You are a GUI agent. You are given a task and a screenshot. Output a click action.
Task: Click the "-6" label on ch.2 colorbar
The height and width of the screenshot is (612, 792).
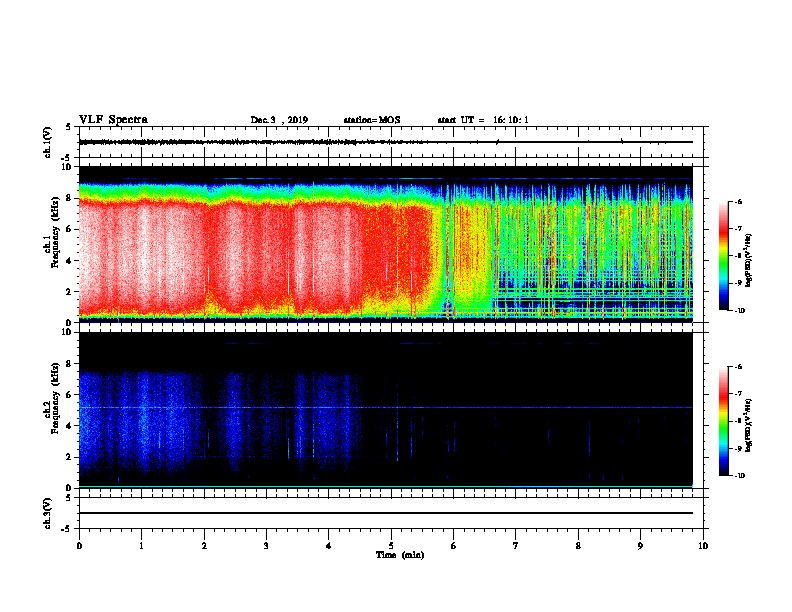pyautogui.click(x=738, y=367)
